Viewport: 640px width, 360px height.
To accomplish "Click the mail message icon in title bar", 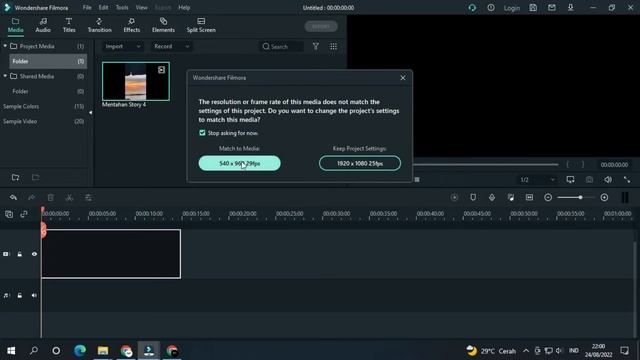I will click(552, 8).
